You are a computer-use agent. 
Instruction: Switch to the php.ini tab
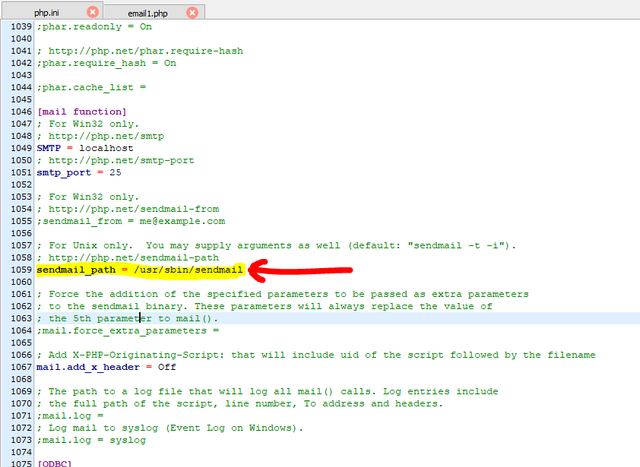tap(47, 13)
